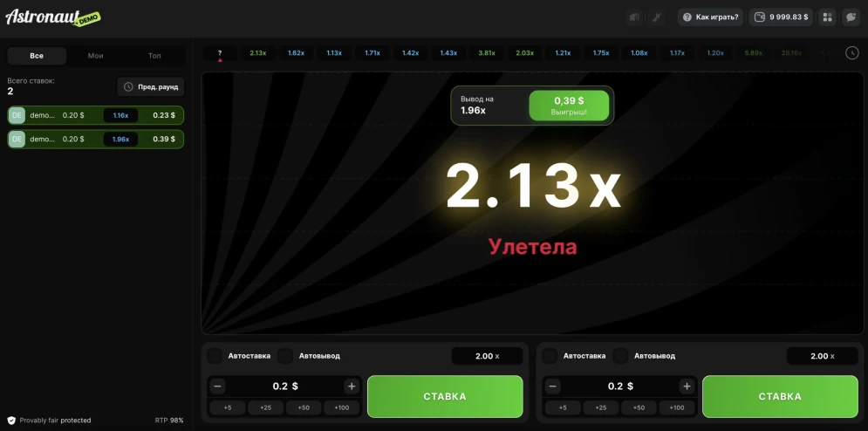Viewport: 868px width, 431px height.
Task: Click the Provably fair shield icon
Action: [11, 420]
